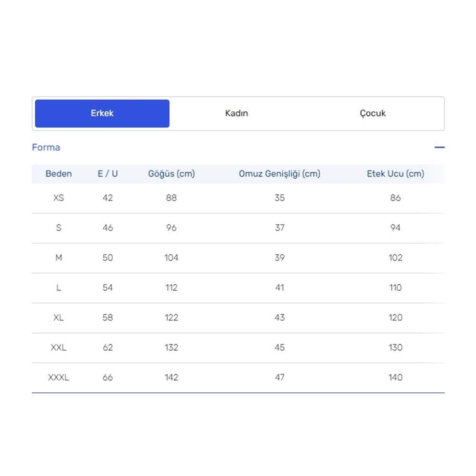Select the XS size row label
The width and height of the screenshot is (476, 476).
pyautogui.click(x=59, y=198)
